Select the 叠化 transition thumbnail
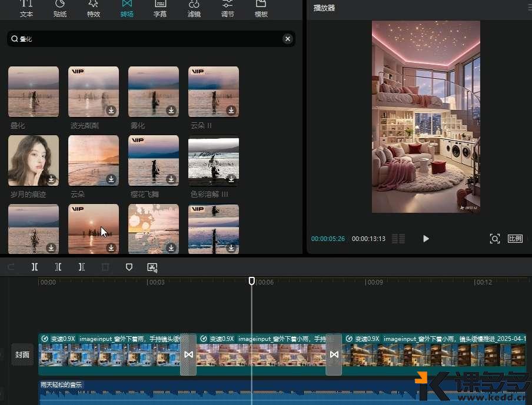Viewport: 532px width, 405px height. [34, 92]
